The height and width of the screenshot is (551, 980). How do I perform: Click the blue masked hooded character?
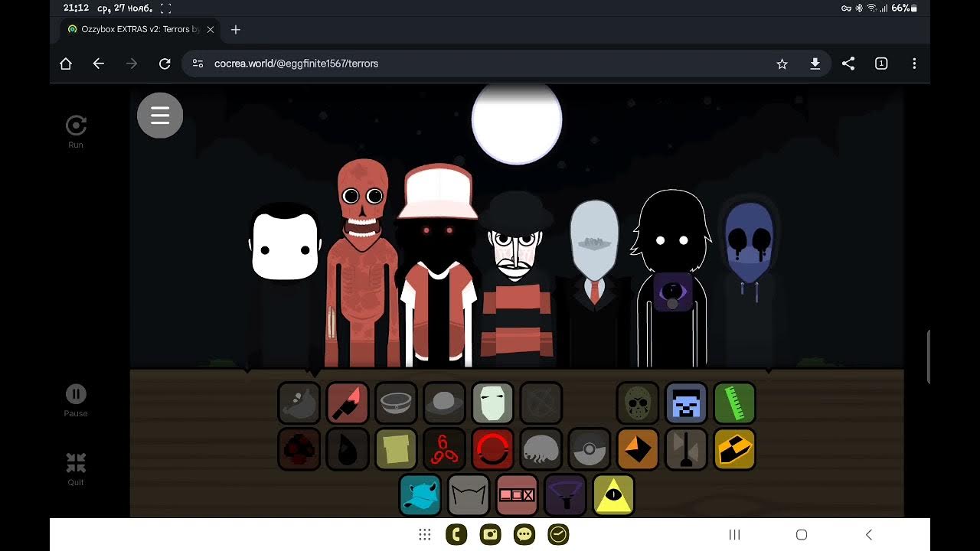[x=749, y=281]
